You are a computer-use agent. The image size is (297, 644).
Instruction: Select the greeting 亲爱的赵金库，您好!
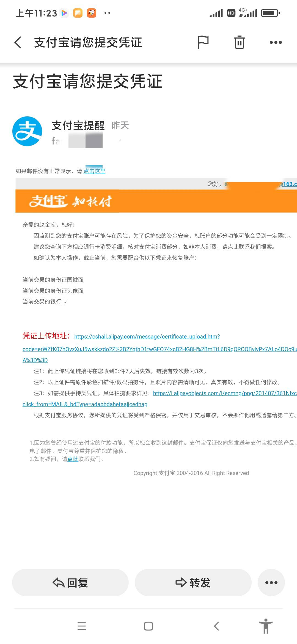coord(48,225)
